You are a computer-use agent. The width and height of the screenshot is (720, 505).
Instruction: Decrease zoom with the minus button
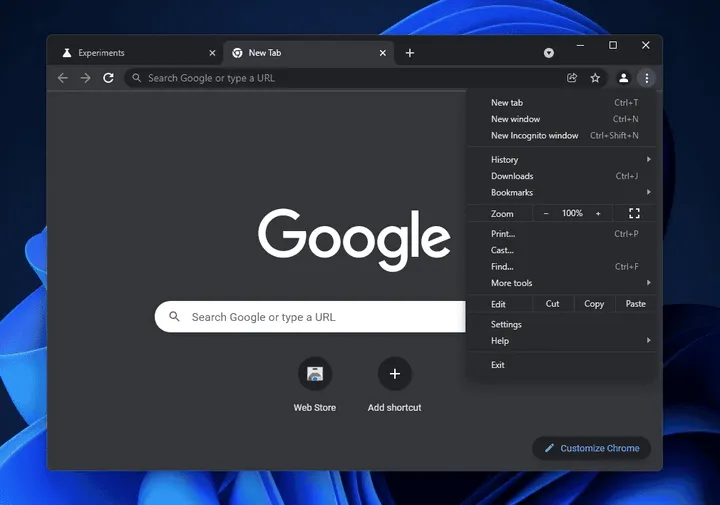546,213
